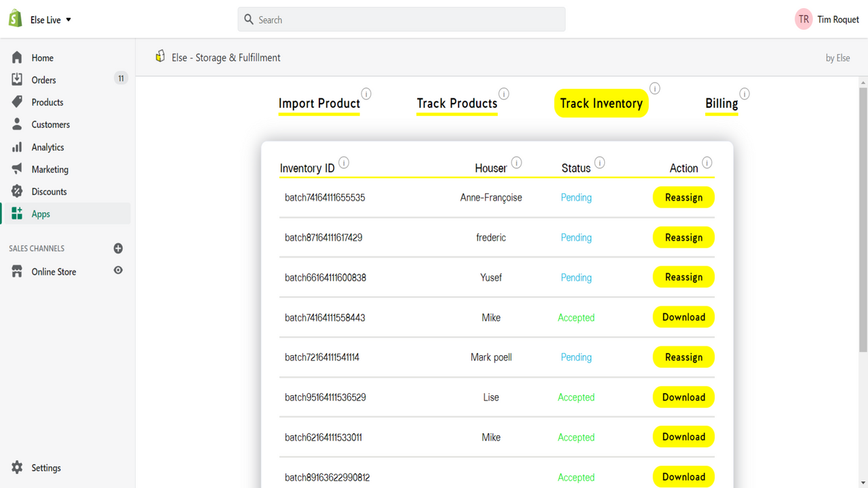Expand Sales Channels with the plus icon
The height and width of the screenshot is (488, 868).
click(x=118, y=248)
